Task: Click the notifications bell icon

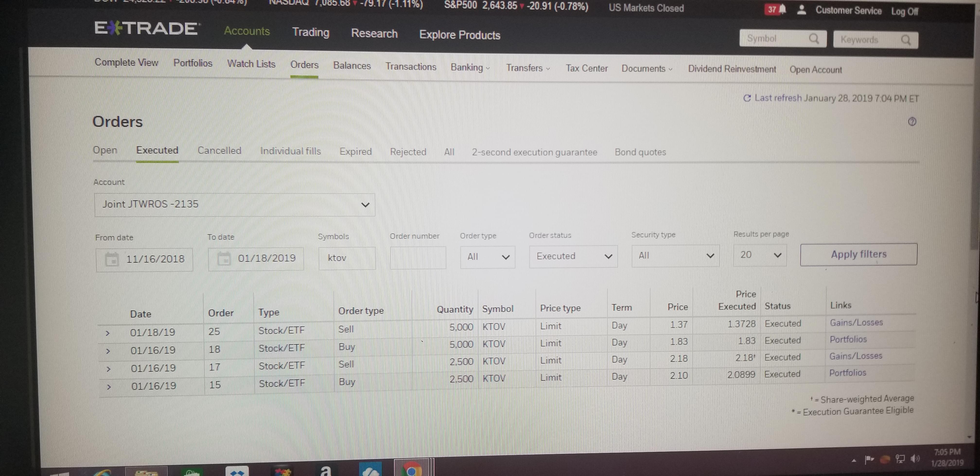Action: [782, 9]
